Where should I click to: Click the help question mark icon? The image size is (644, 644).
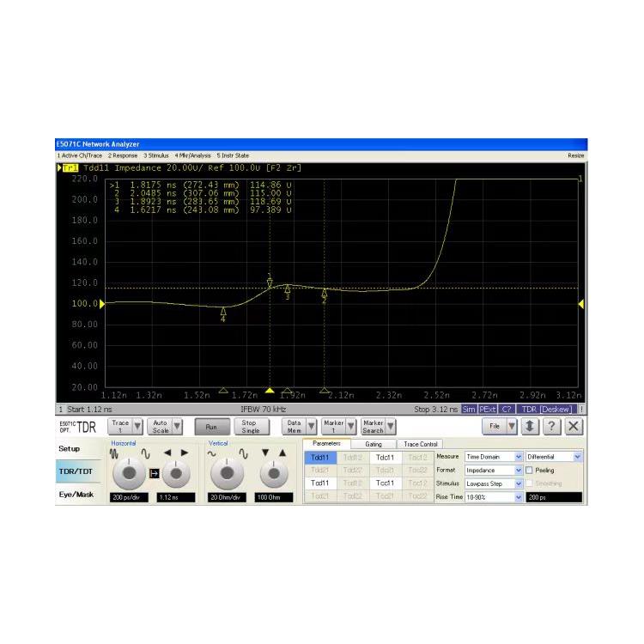coord(554,426)
